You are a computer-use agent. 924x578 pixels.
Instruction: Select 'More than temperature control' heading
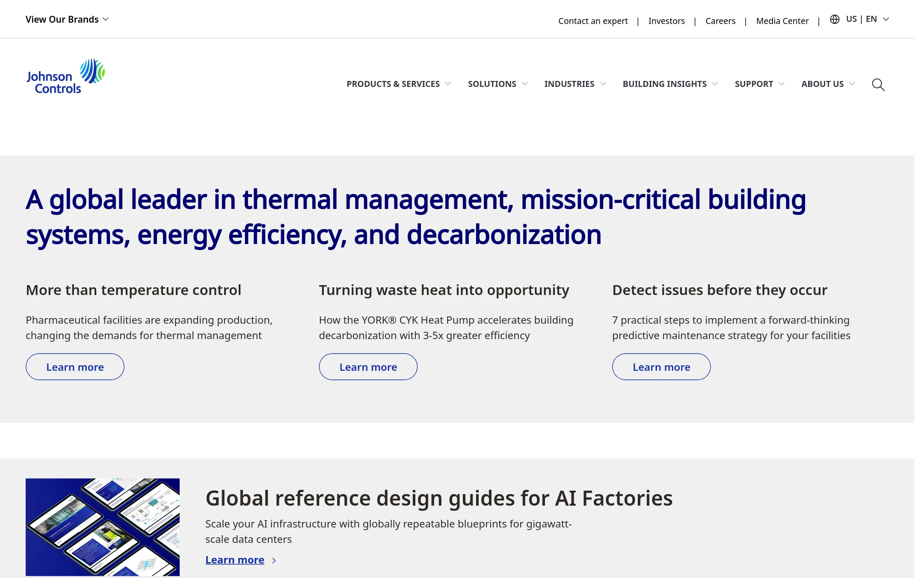coord(133,290)
